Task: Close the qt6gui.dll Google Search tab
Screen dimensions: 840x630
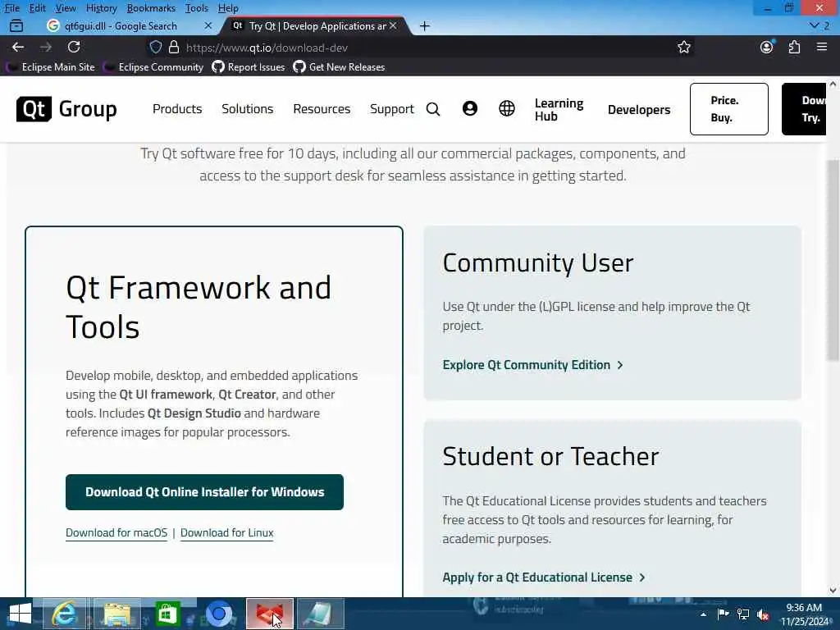Action: [208, 25]
